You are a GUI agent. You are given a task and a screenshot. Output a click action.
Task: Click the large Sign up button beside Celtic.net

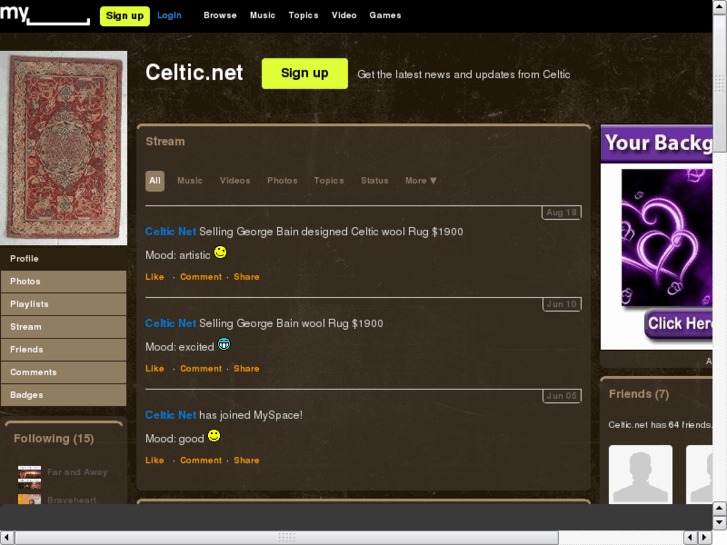pos(305,73)
